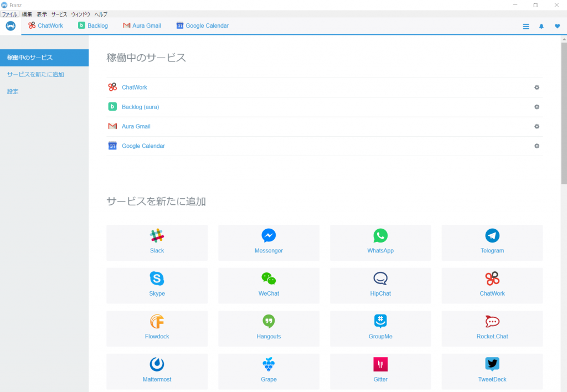Click the scrollbar up arrow
Viewport: 567px width, 392px height.
(x=564, y=39)
